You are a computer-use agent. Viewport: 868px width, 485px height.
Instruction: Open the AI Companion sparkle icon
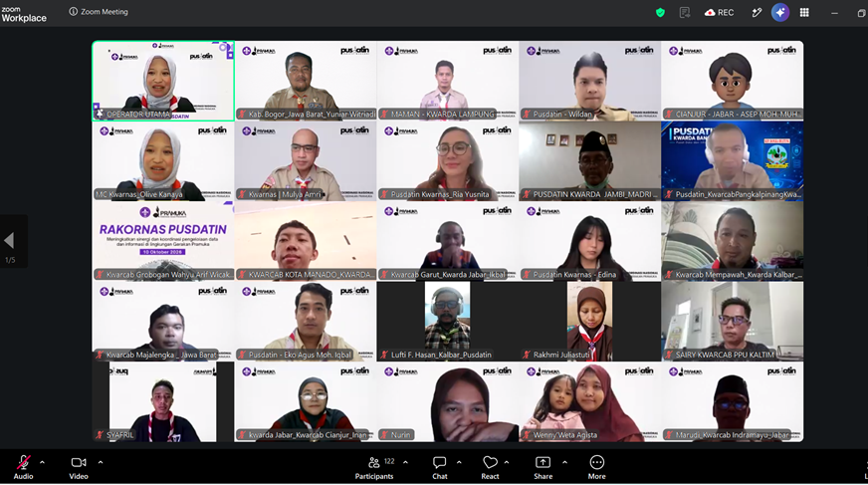coord(780,12)
